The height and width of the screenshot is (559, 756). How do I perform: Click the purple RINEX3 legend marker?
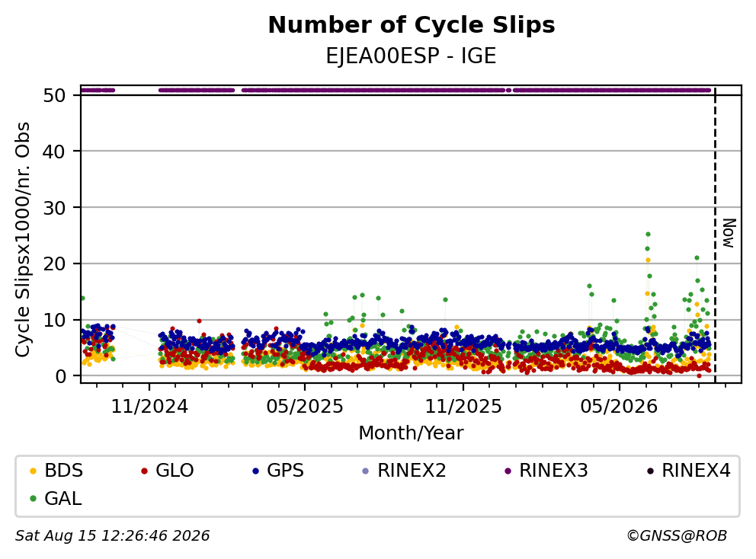coord(508,471)
